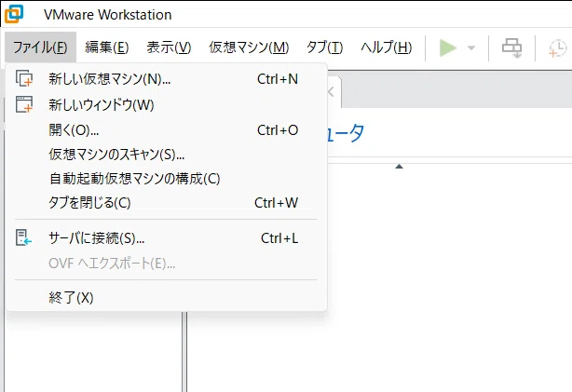
Task: Select 新しい仮想マシン(N)... menu entry
Action: point(166,79)
